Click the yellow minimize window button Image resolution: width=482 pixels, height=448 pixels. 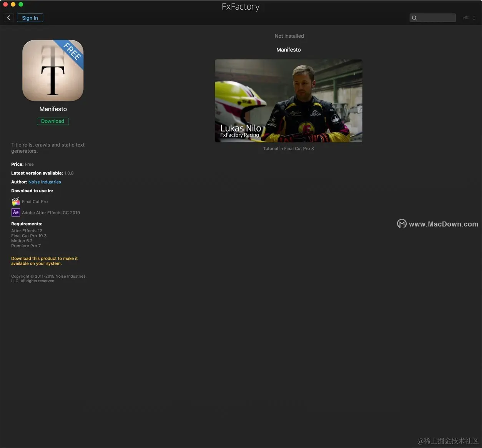pyautogui.click(x=13, y=4)
